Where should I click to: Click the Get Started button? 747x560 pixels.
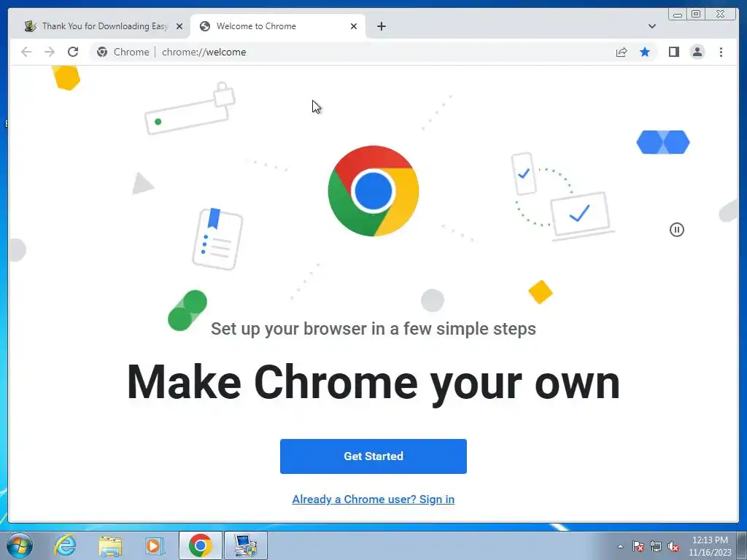373,456
